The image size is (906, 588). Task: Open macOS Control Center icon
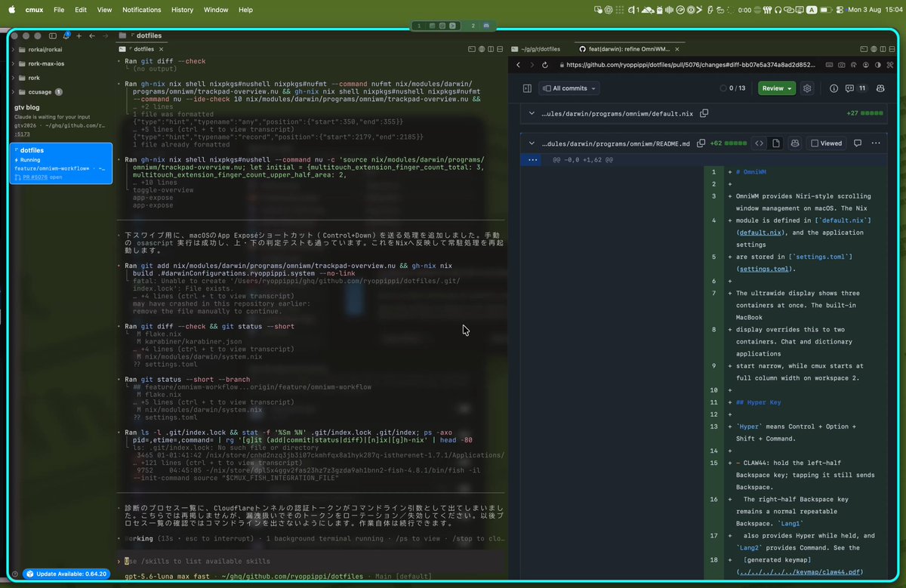point(839,10)
